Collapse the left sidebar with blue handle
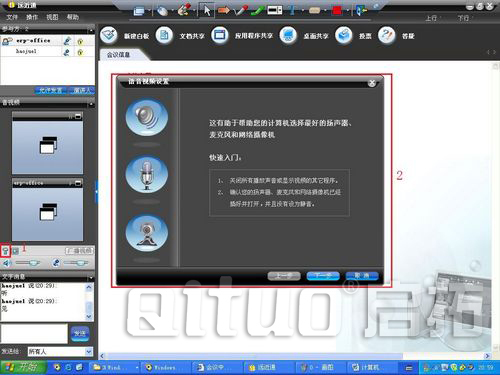This screenshot has height=375, width=500. [x=97, y=192]
